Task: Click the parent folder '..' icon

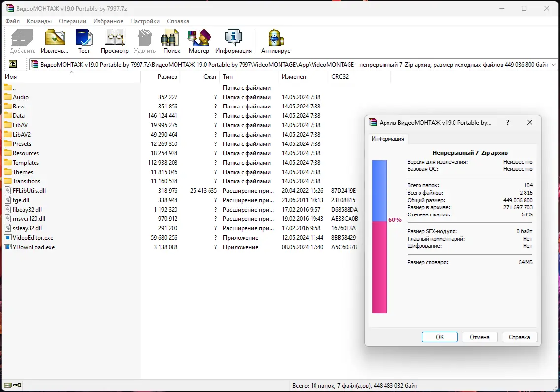Action: point(8,88)
